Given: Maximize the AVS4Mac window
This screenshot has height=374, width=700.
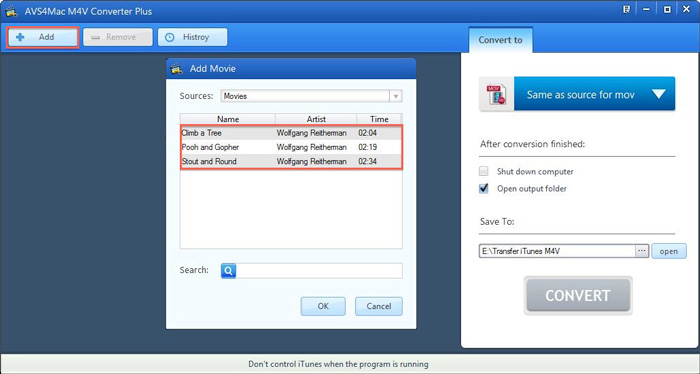Looking at the screenshot, I should pos(667,9).
